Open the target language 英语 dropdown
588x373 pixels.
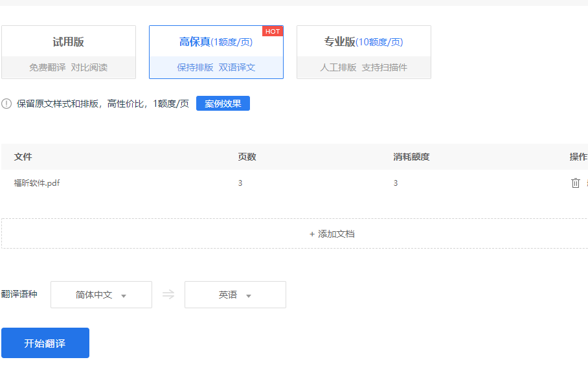coord(235,295)
